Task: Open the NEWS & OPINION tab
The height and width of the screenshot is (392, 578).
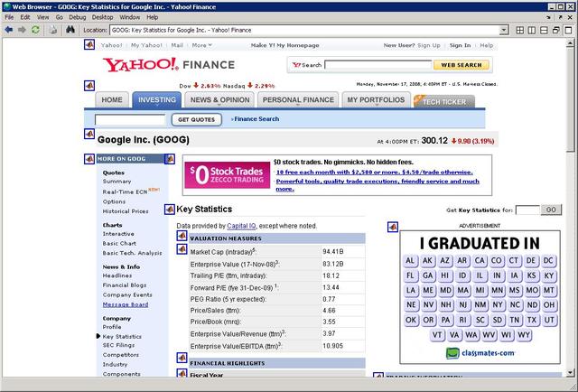Action: pos(219,100)
